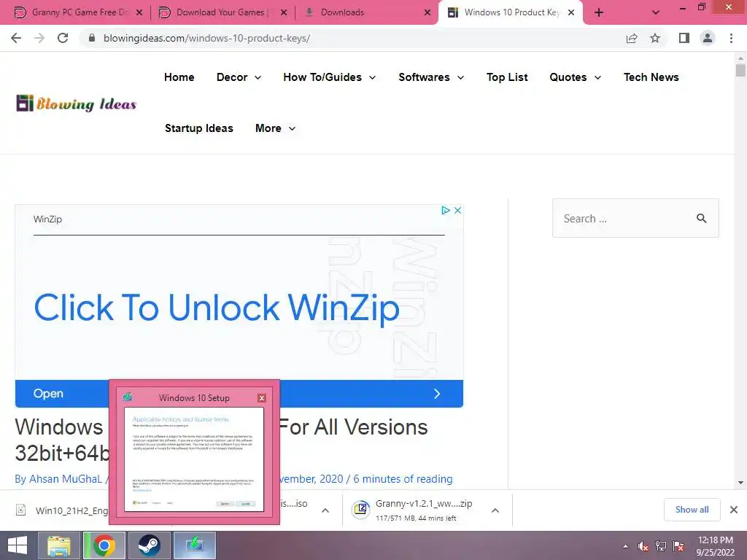Open the Action Center flag icon
Screen dimensions: 747x560
tap(678, 546)
